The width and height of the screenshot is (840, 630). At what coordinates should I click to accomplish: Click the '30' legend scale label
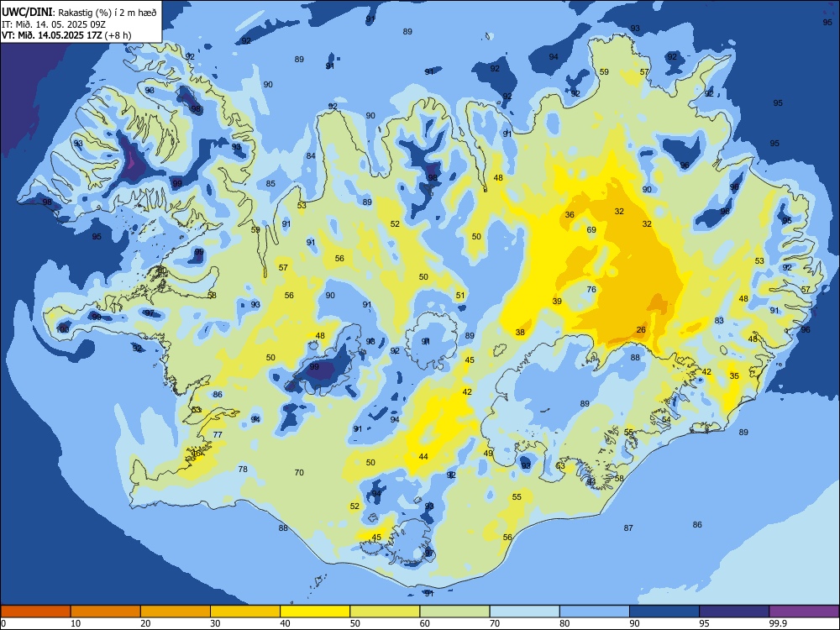point(215,623)
